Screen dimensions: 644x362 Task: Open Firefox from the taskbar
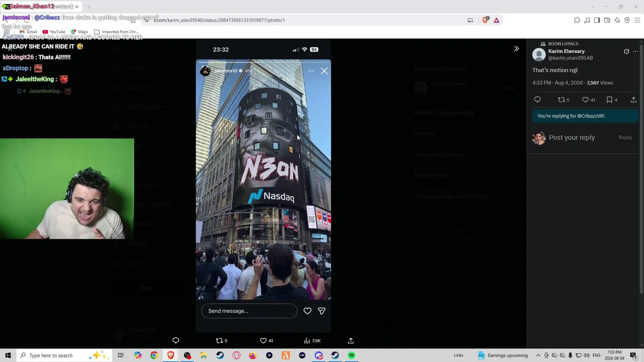[x=253, y=355]
